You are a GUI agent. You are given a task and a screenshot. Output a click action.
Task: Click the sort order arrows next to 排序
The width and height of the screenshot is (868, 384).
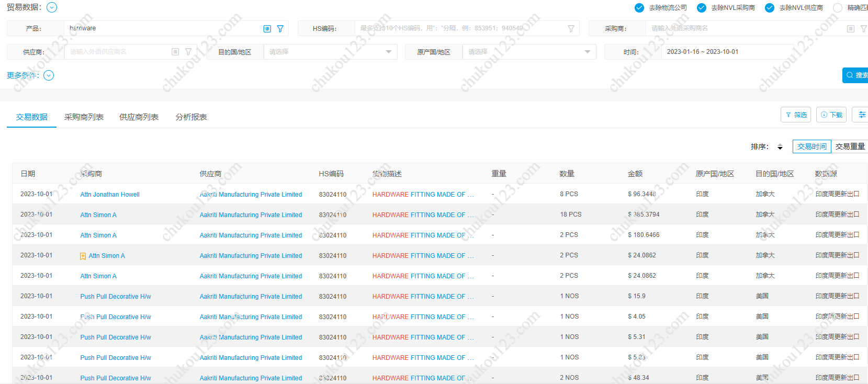[780, 147]
